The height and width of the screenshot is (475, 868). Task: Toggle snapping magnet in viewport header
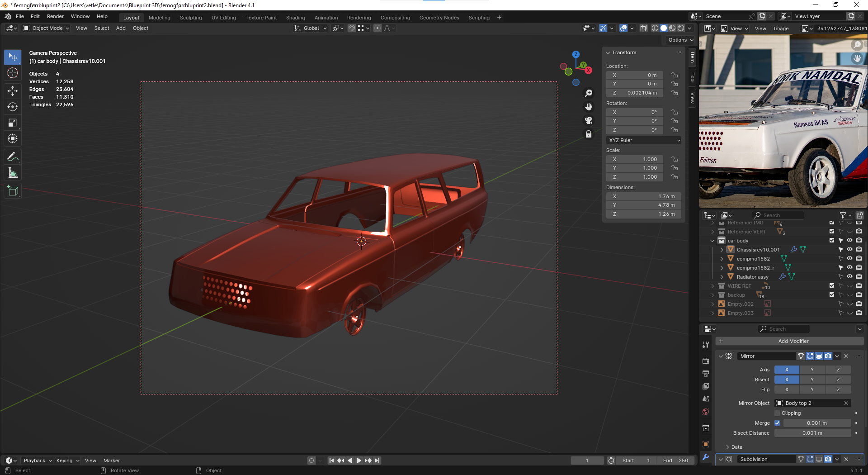[x=351, y=28]
